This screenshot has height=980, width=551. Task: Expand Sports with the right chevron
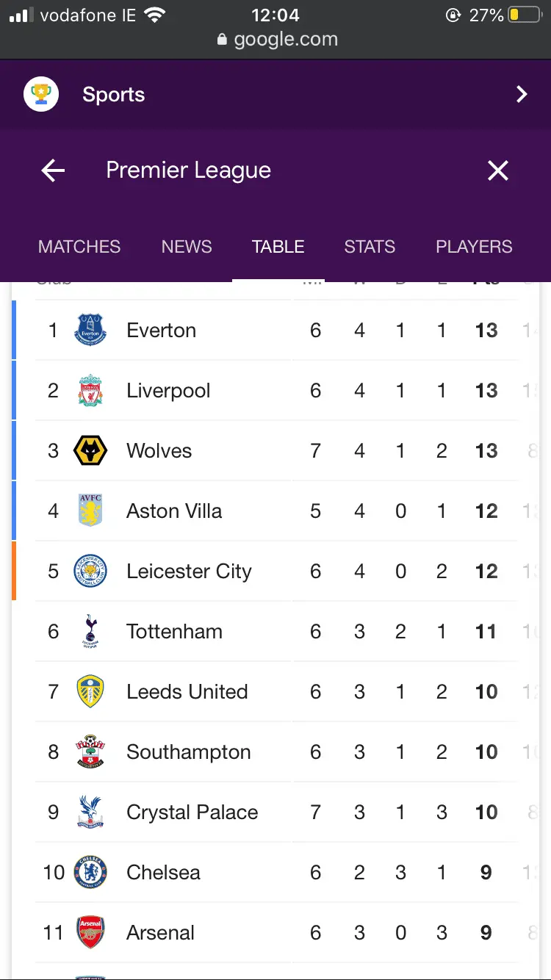point(522,95)
